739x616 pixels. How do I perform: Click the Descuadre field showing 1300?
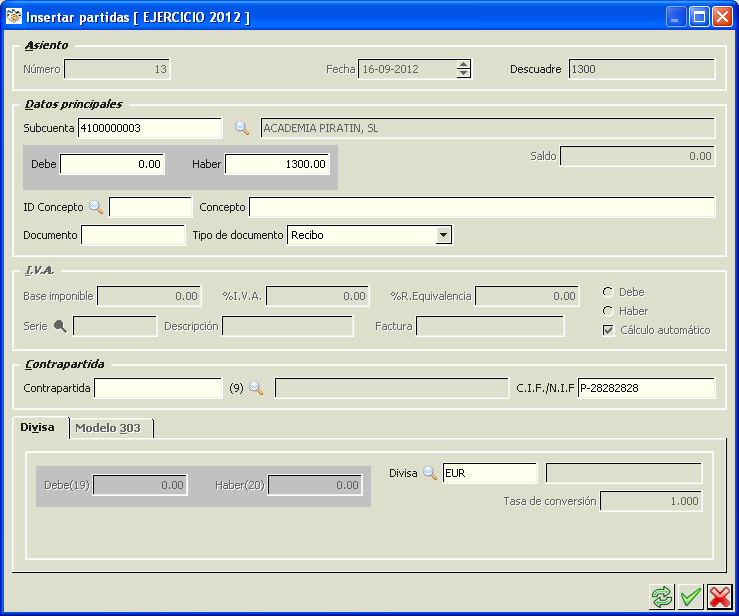tap(642, 69)
